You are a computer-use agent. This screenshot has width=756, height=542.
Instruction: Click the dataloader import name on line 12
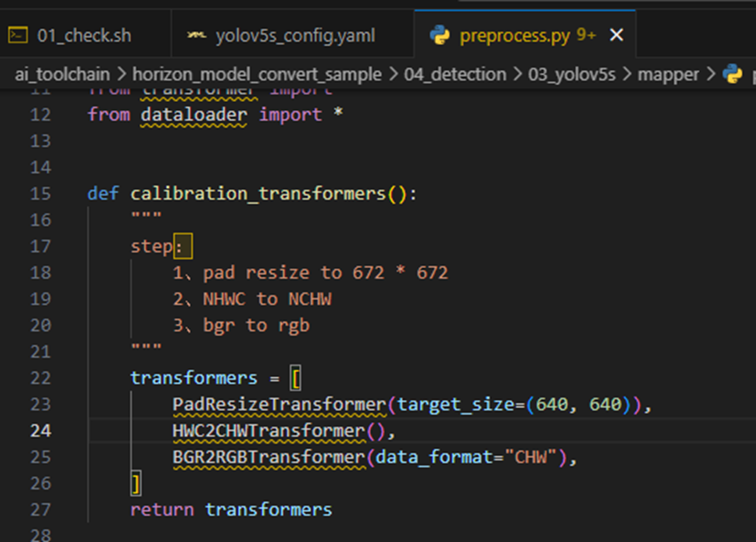click(195, 114)
